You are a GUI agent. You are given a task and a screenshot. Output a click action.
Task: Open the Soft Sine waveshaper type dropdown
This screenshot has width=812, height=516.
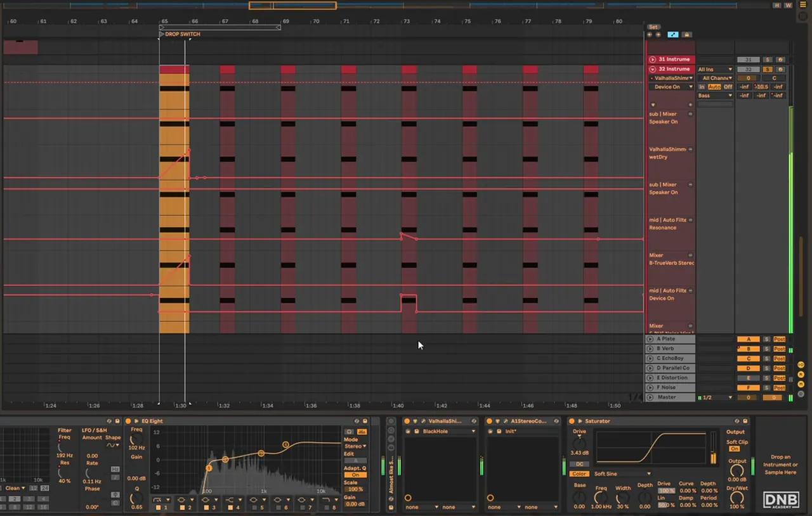622,474
